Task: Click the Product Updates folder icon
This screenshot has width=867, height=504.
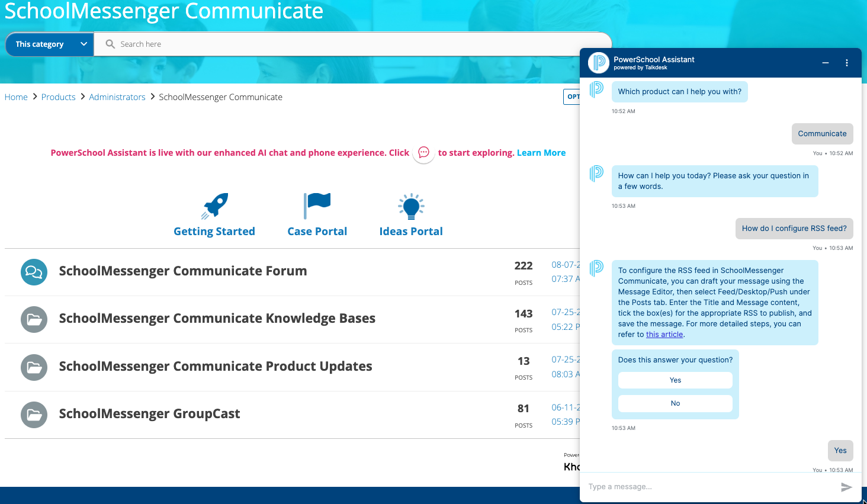Action: tap(34, 367)
